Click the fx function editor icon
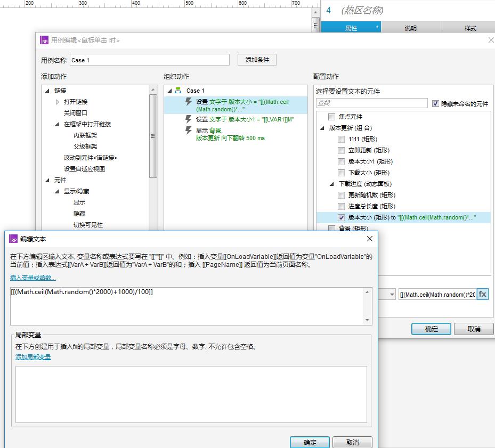 pos(482,294)
